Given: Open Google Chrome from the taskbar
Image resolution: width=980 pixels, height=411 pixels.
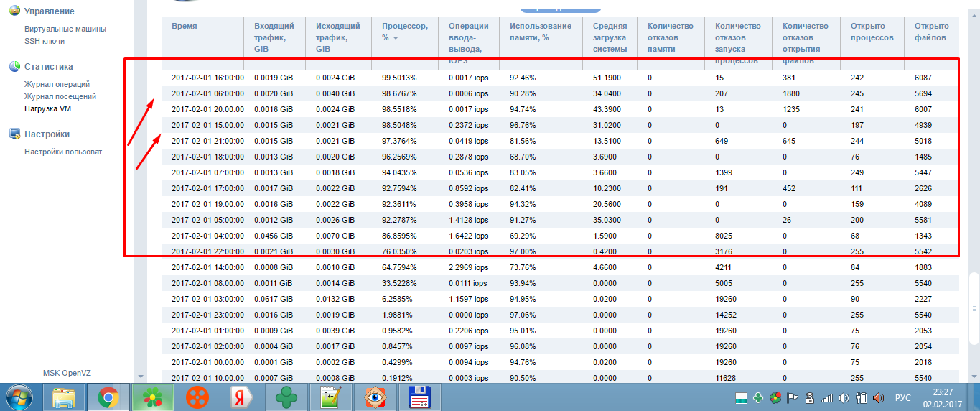Looking at the screenshot, I should (108, 397).
